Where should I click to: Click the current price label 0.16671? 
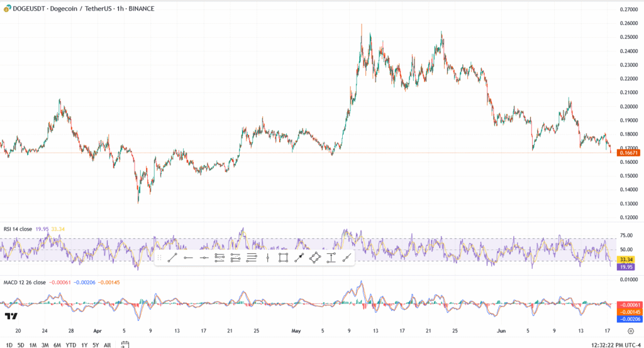tap(628, 153)
